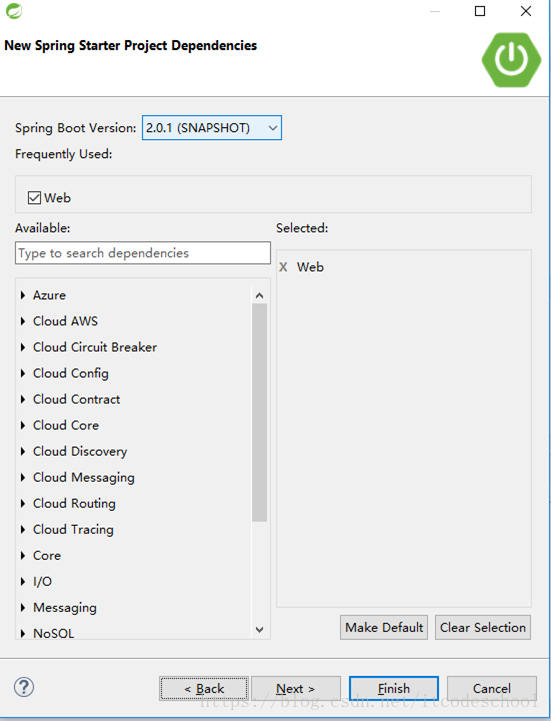Click scroll up arrow in Available list
Image resolution: width=551 pixels, height=721 pixels.
click(x=259, y=296)
